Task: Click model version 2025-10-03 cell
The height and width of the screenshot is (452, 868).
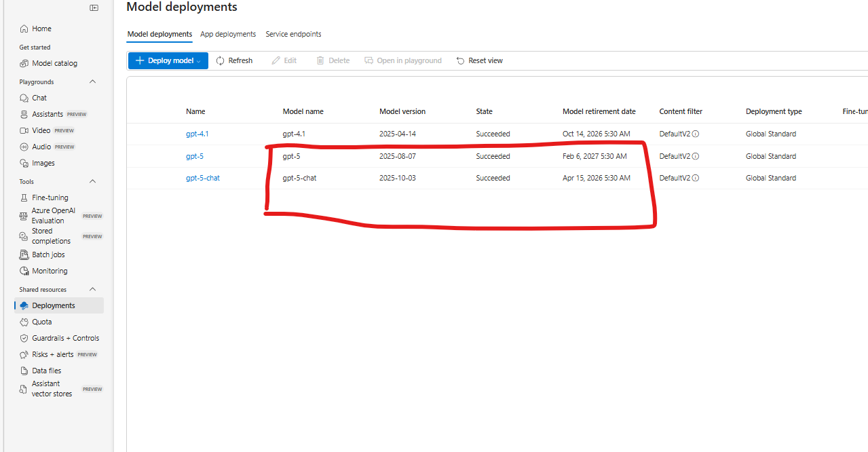Action: tap(397, 178)
